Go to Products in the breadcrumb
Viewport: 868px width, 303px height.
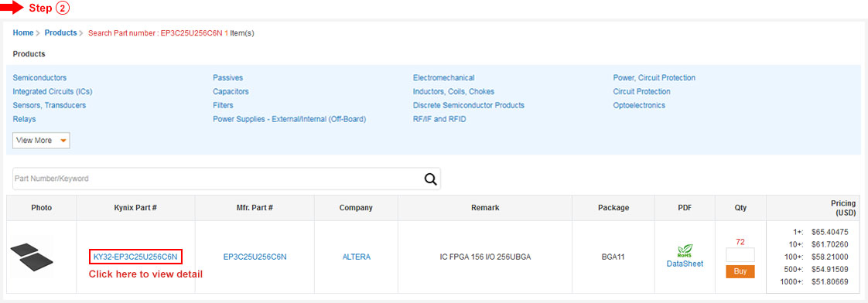point(61,32)
